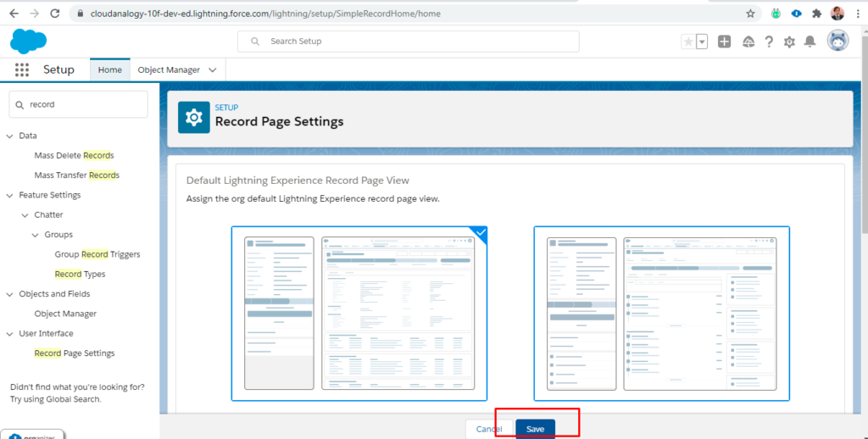Click the favorites star icon
The width and height of the screenshot is (868, 439).
click(687, 42)
